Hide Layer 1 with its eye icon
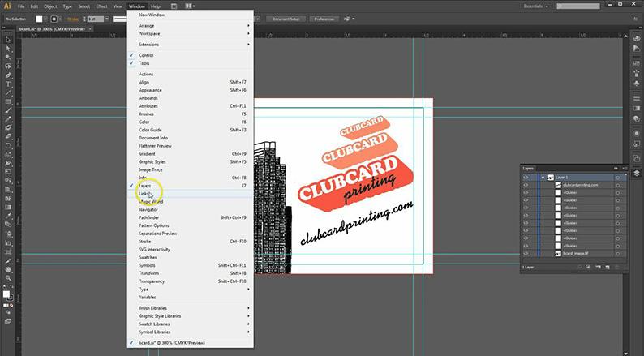The image size is (644, 356). (x=526, y=178)
